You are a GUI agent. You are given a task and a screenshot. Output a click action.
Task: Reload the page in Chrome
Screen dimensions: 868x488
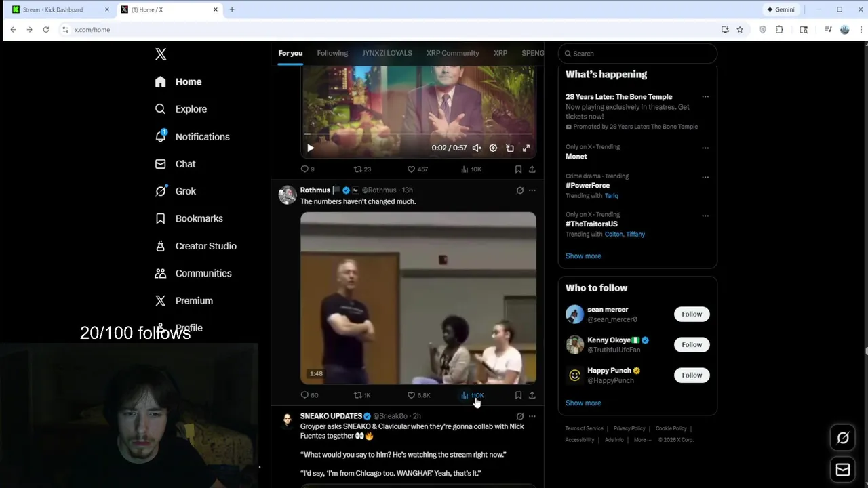pyautogui.click(x=45, y=30)
